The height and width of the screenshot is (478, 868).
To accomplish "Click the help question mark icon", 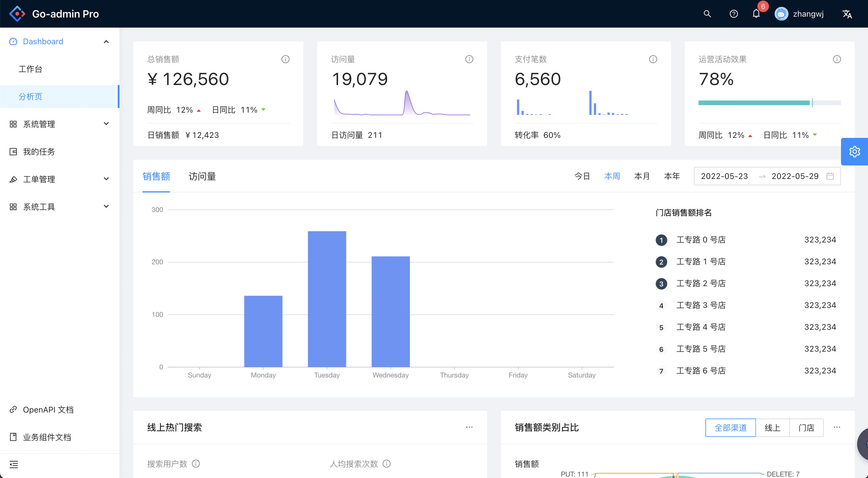I will tap(734, 14).
